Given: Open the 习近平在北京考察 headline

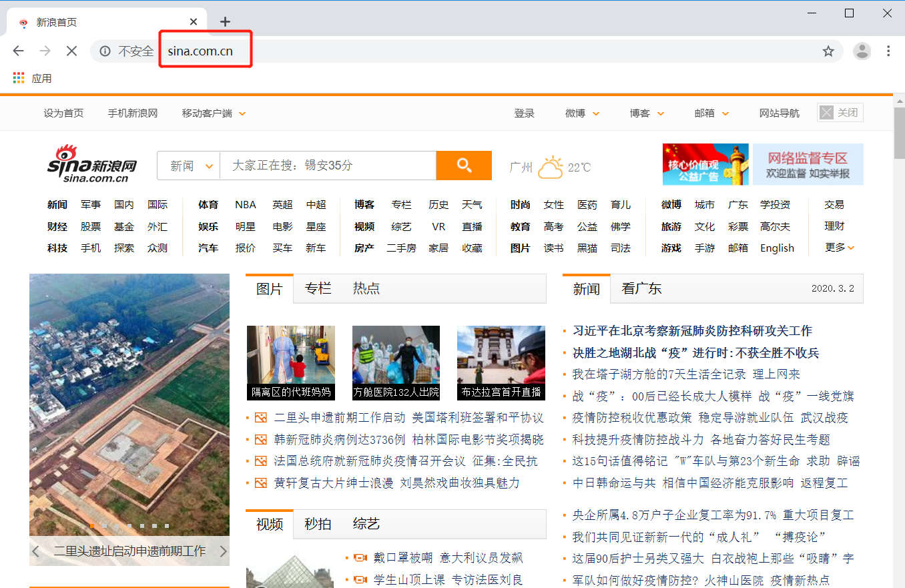Looking at the screenshot, I should click(693, 330).
